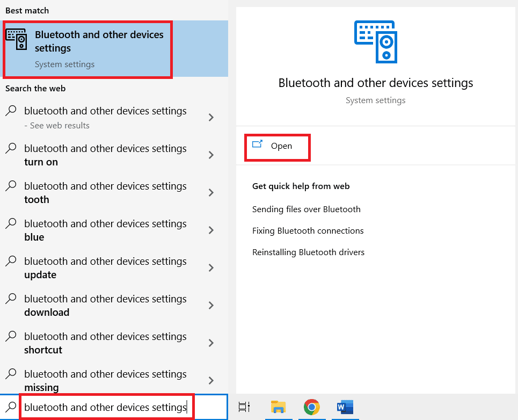This screenshot has width=518, height=420.
Task: Click search icon beside 'blue' row
Action: pyautogui.click(x=11, y=223)
